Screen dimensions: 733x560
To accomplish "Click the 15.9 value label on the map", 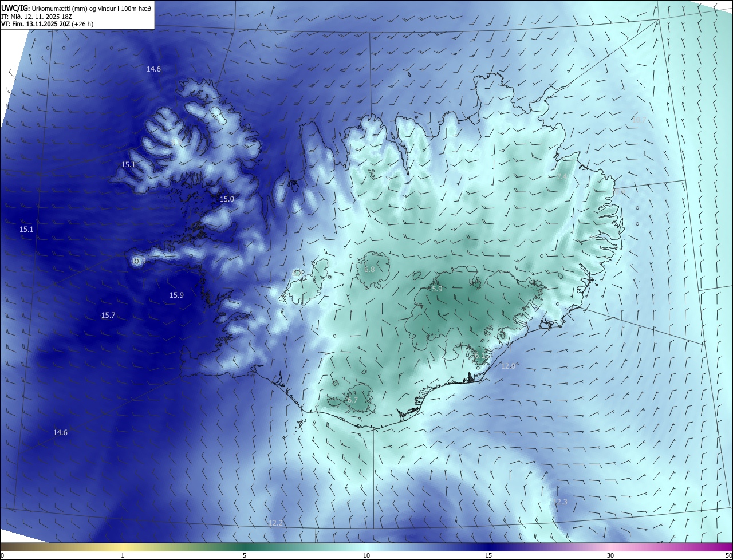I will [177, 295].
